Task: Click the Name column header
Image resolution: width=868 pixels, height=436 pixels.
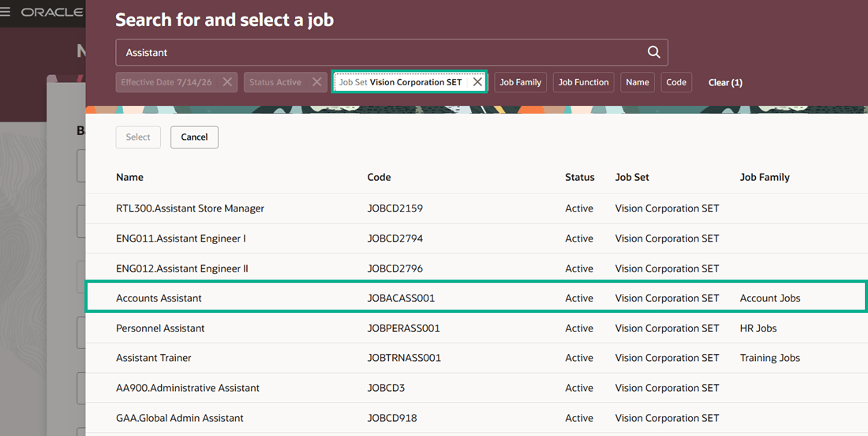Action: [x=129, y=177]
